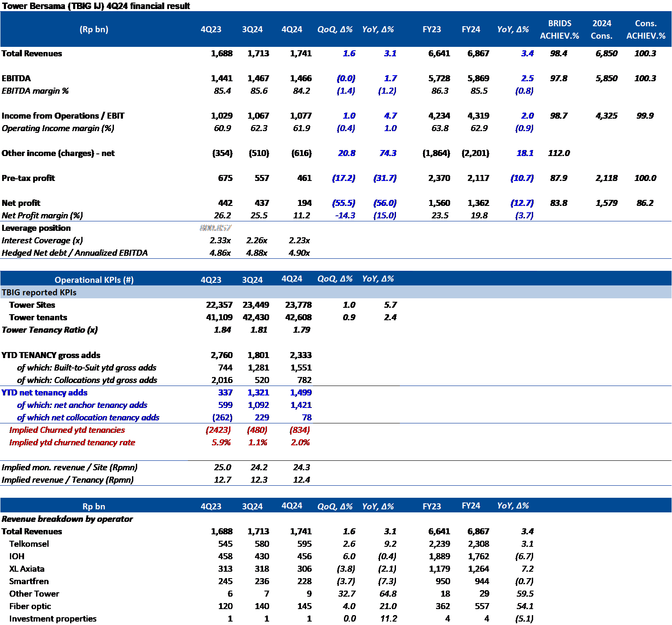Image resolution: width=672 pixels, height=625 pixels.
Task: Click the "(Rp bn)" header in top table
Action: tap(94, 29)
